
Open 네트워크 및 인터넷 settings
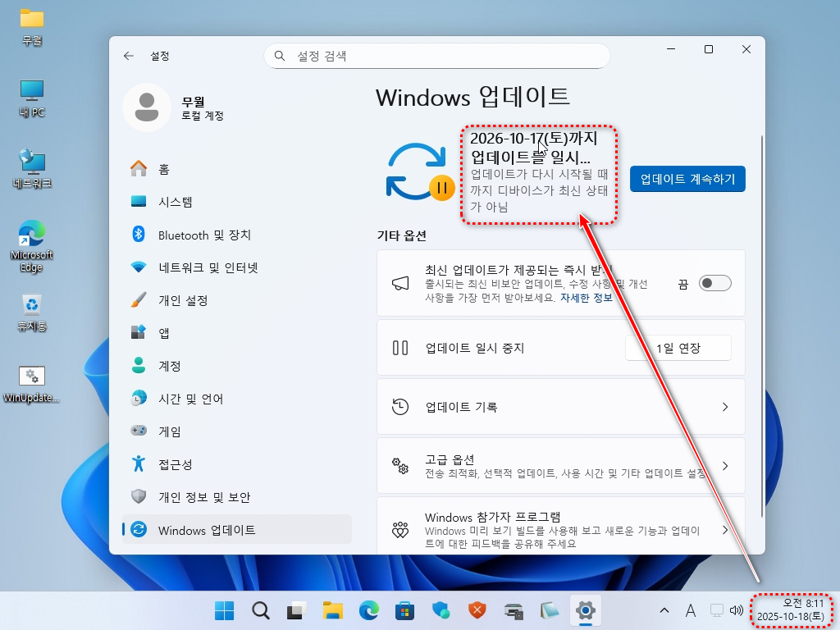237,267
